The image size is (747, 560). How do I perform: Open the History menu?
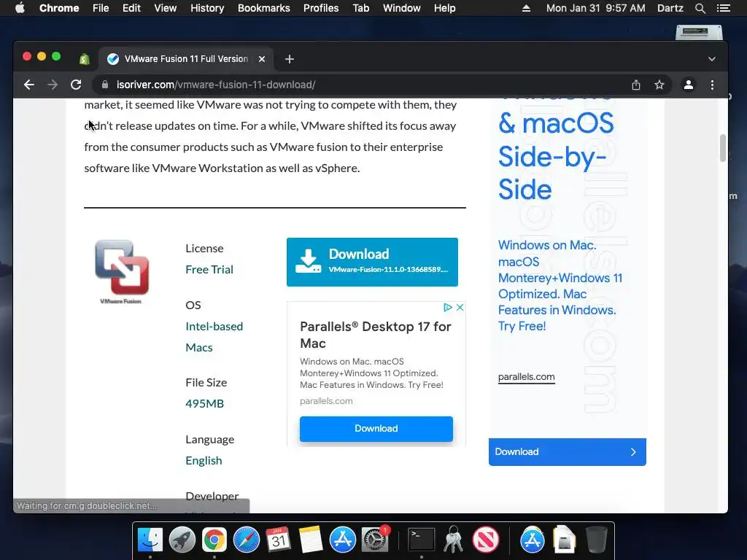click(x=207, y=8)
